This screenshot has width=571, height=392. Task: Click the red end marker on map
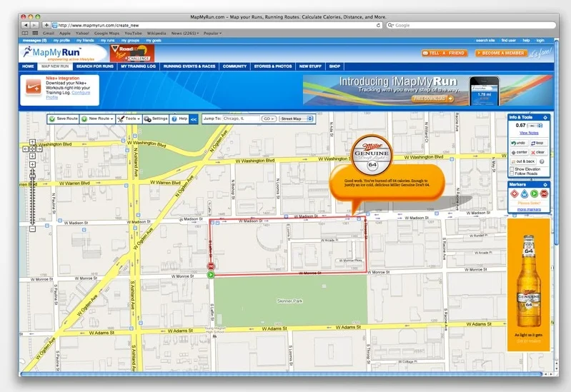click(211, 266)
